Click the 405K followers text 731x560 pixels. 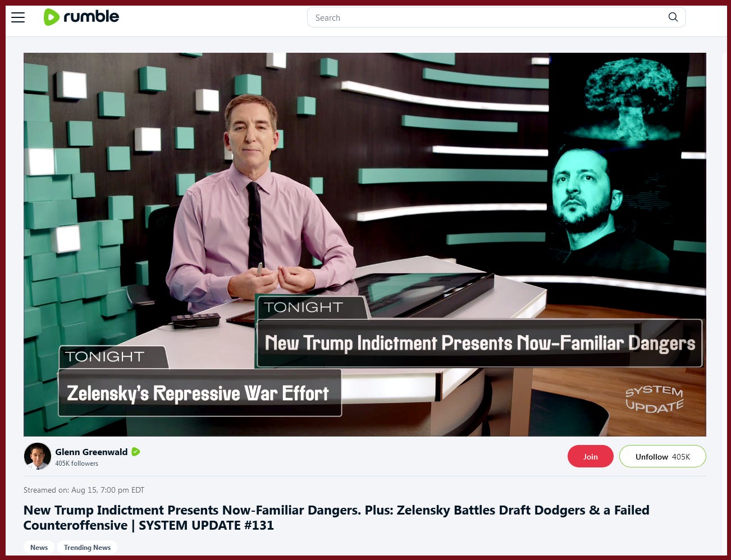pos(76,463)
